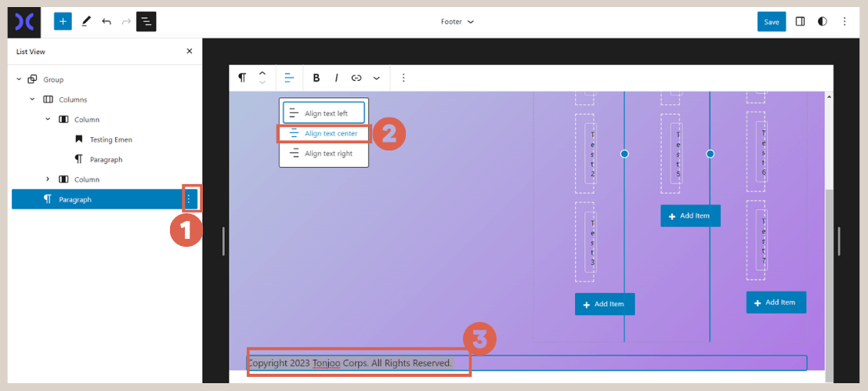Screen dimensions: 868x391
Task: Select the pencil Tools icon
Action: point(85,21)
